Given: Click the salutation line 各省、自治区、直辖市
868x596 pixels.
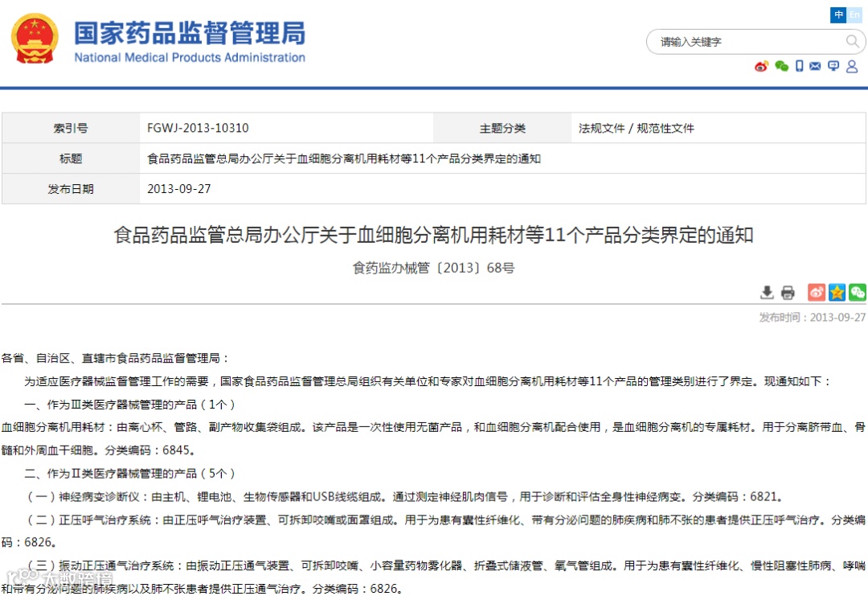Looking at the screenshot, I should click(115, 359).
